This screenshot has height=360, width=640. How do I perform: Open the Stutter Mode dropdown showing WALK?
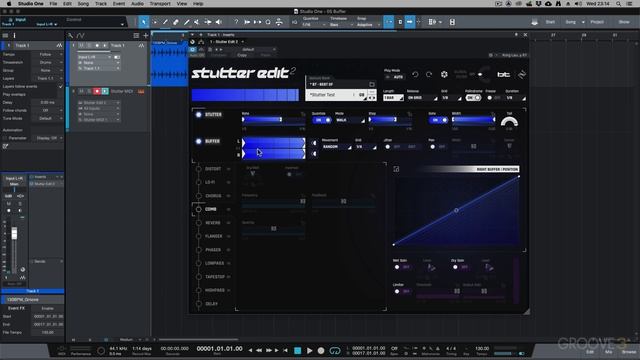[x=350, y=120]
